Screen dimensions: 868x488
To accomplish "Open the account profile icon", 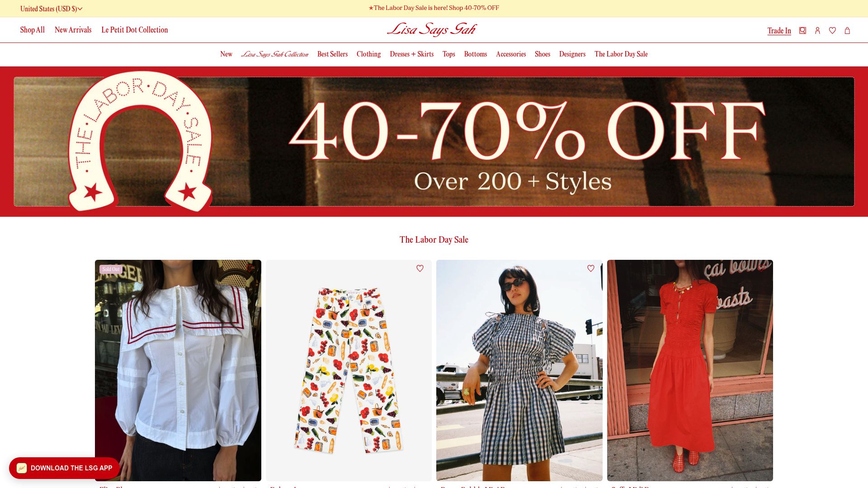I will click(x=817, y=30).
